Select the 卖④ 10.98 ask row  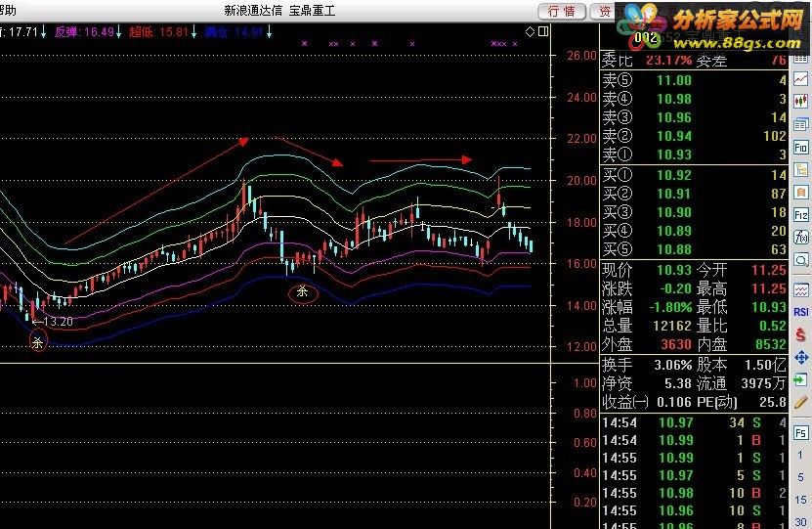(694, 99)
